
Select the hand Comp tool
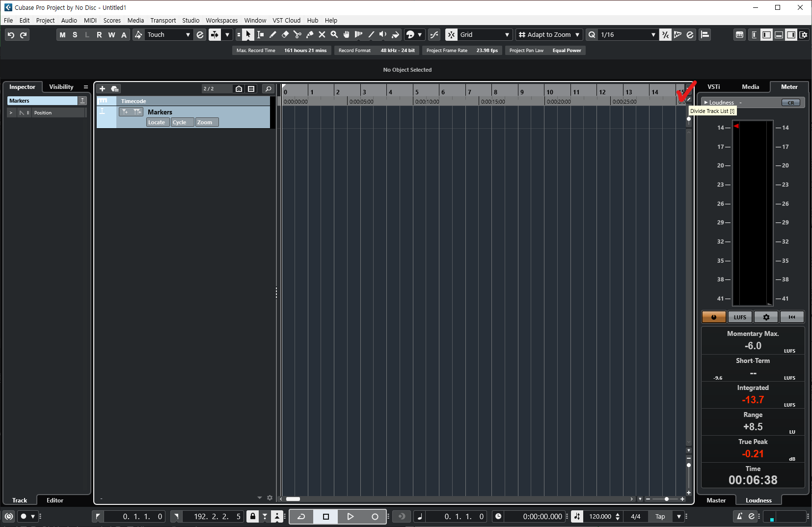(x=347, y=35)
